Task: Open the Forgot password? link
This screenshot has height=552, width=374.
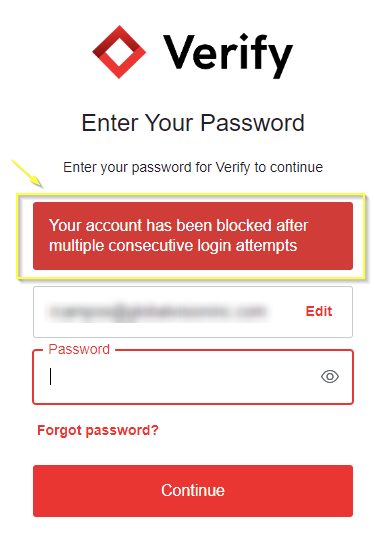Action: tap(98, 430)
